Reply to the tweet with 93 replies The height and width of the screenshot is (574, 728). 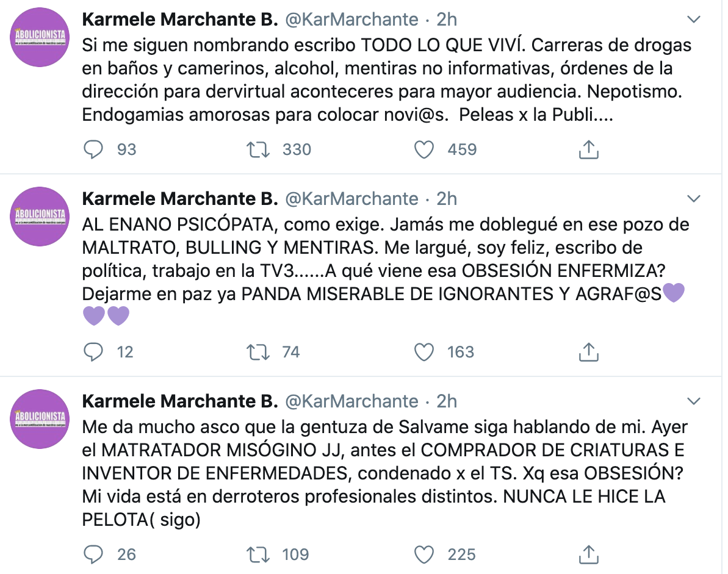(x=93, y=149)
